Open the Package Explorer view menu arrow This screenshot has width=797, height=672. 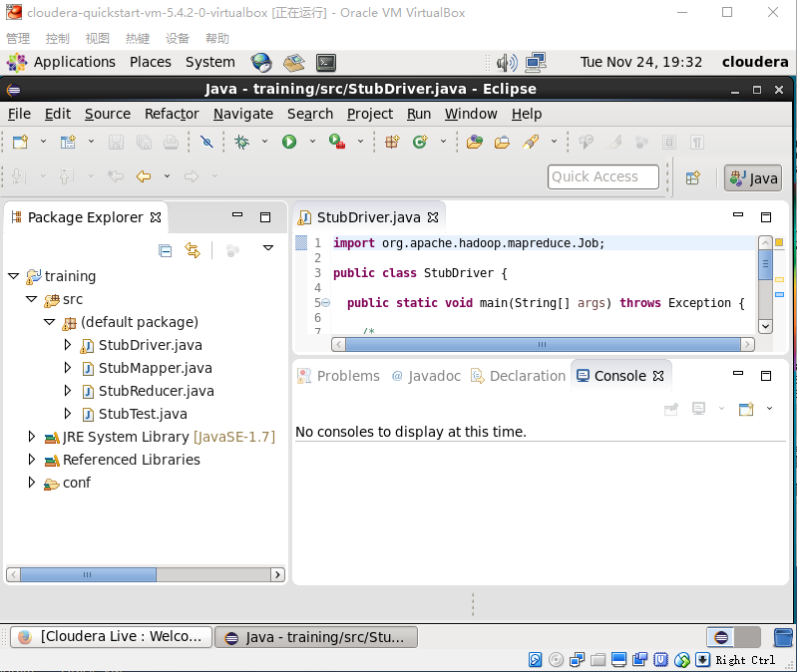[x=267, y=248]
